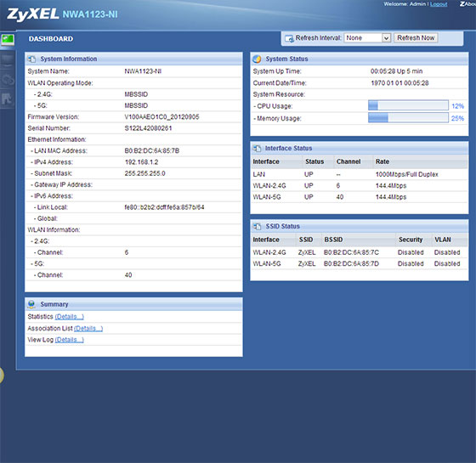Image resolution: width=476 pixels, height=463 pixels.
Task: Click system name value NWA1123-NI
Action: (143, 71)
